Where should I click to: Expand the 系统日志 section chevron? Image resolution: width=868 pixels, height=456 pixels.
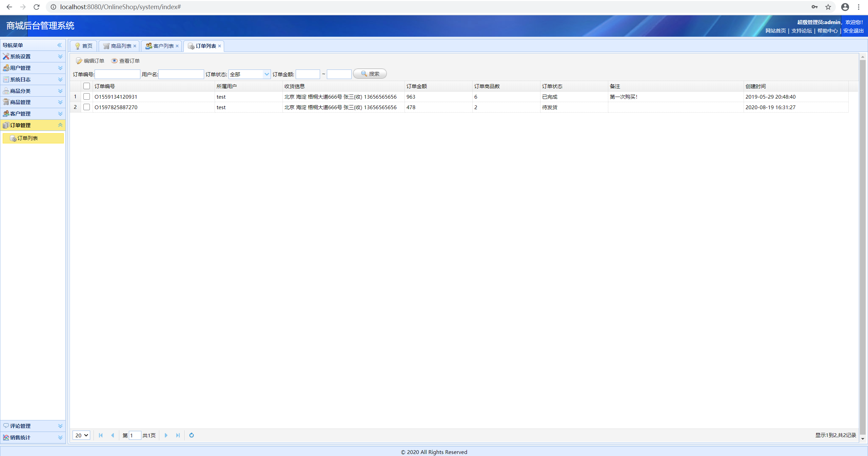click(x=60, y=79)
